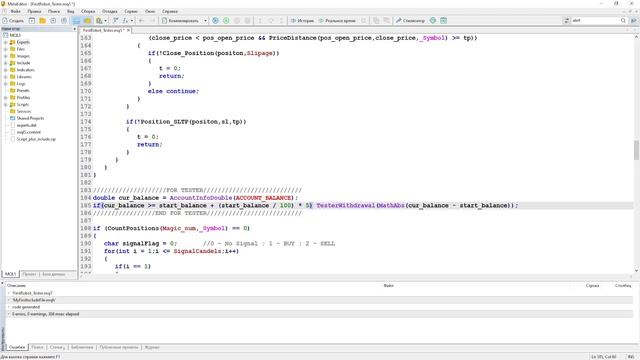Open the История button
The image size is (640, 360).
(302, 20)
